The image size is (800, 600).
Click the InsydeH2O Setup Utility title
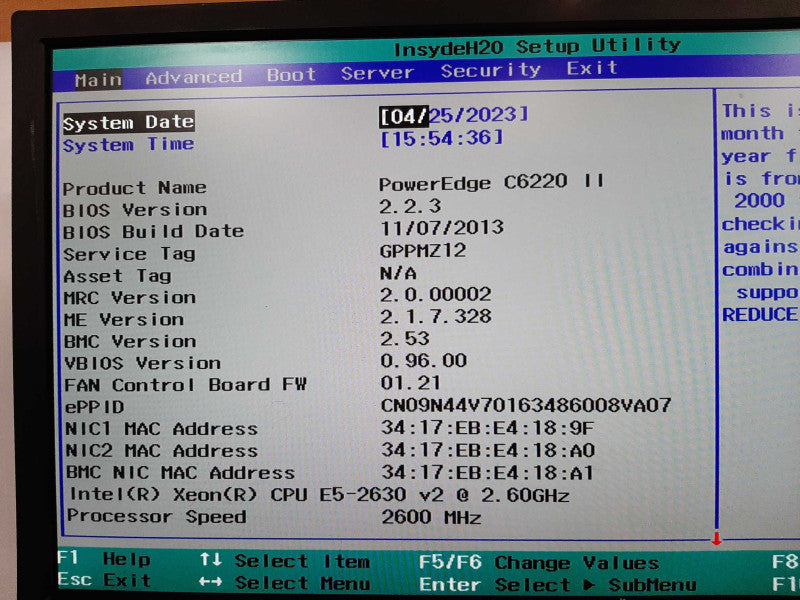537,47
